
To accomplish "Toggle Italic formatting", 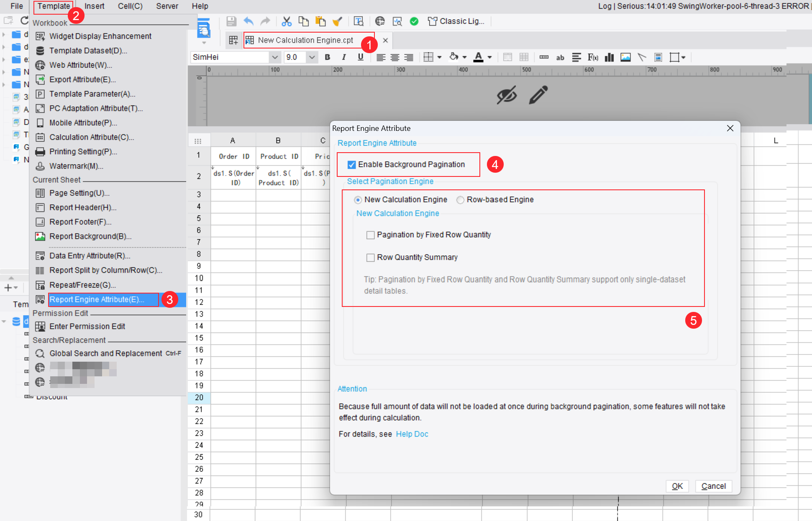I will (344, 57).
